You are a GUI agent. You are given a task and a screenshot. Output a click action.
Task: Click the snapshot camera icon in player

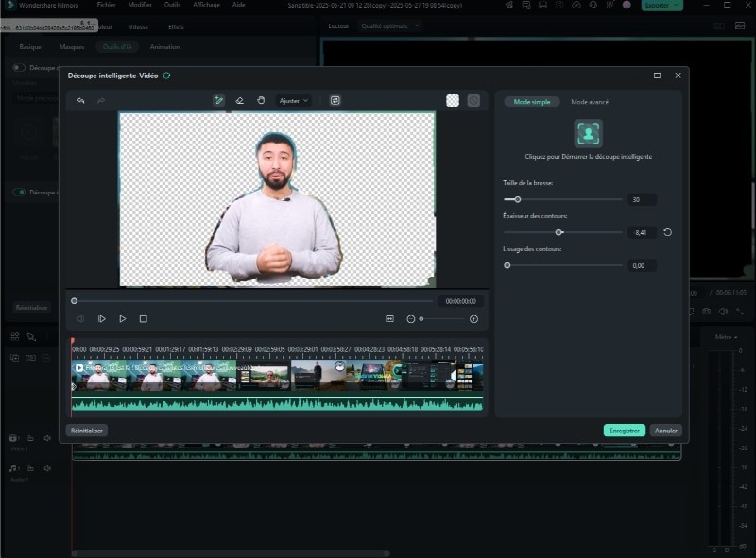click(706, 312)
